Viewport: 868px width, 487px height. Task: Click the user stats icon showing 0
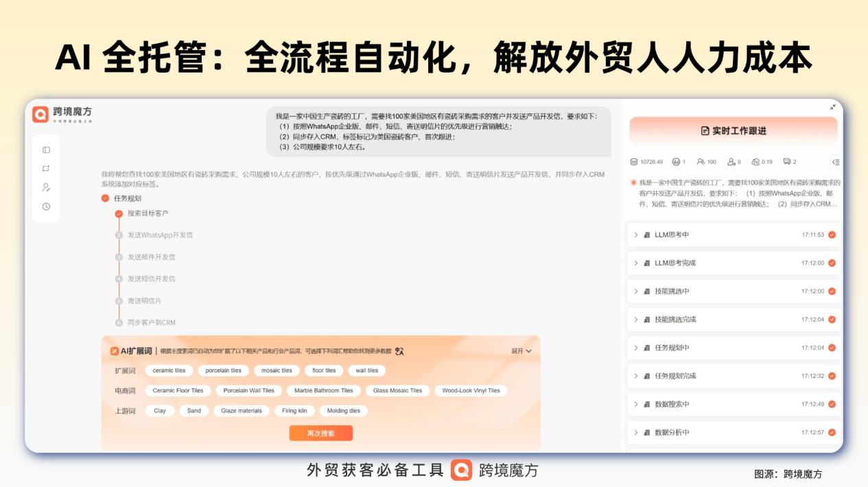tap(731, 162)
